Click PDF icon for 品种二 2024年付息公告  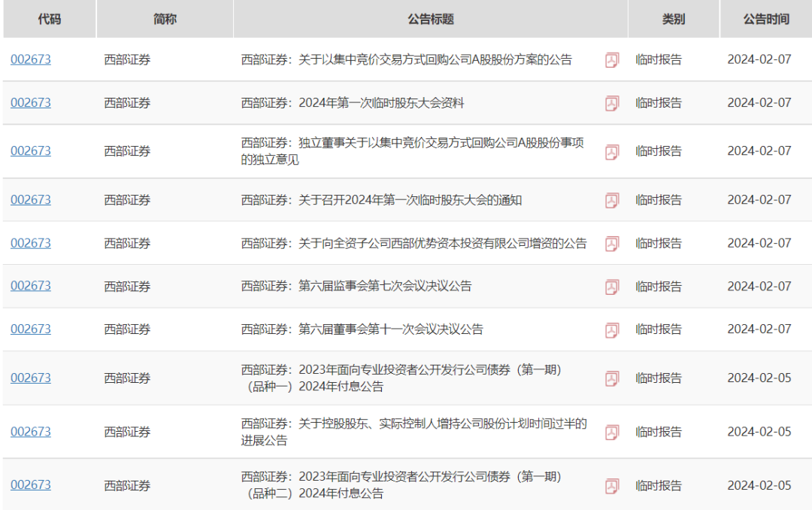point(612,485)
